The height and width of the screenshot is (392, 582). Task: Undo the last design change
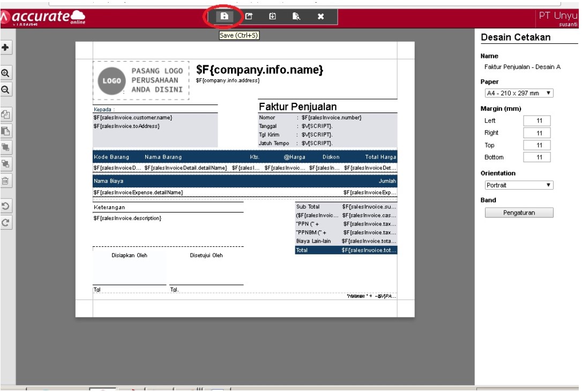coord(6,206)
